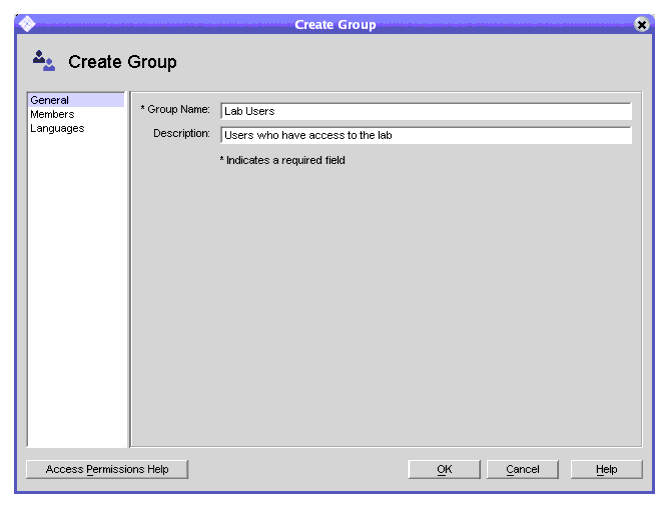Open the Help button

pyautogui.click(x=606, y=469)
